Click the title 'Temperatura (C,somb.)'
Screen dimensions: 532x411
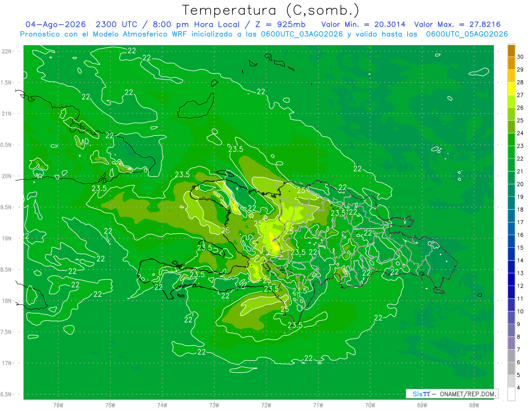[x=271, y=10]
